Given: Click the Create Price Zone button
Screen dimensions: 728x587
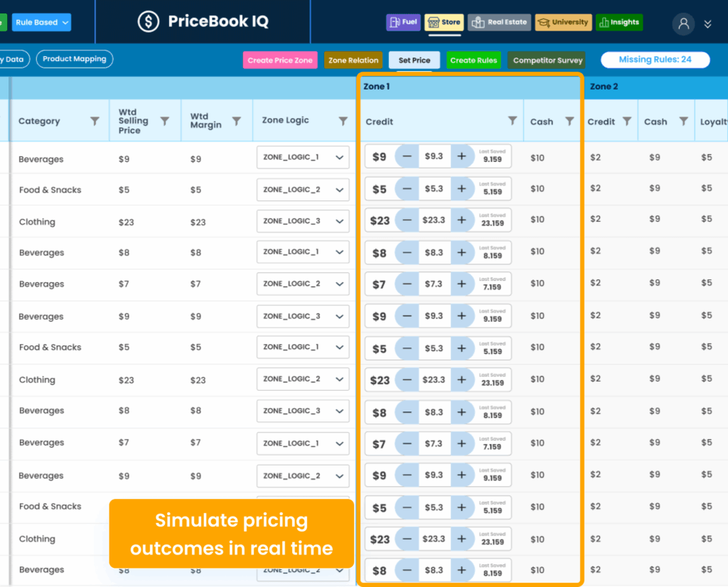Looking at the screenshot, I should (x=279, y=60).
